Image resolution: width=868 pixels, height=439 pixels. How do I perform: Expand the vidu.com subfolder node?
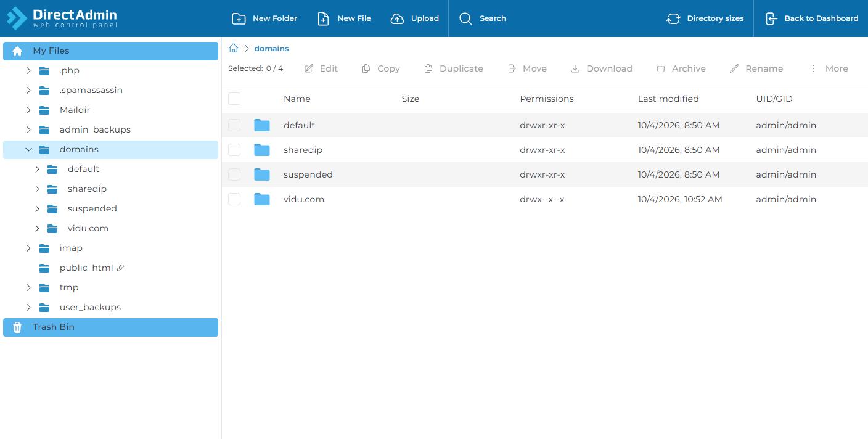coord(37,229)
